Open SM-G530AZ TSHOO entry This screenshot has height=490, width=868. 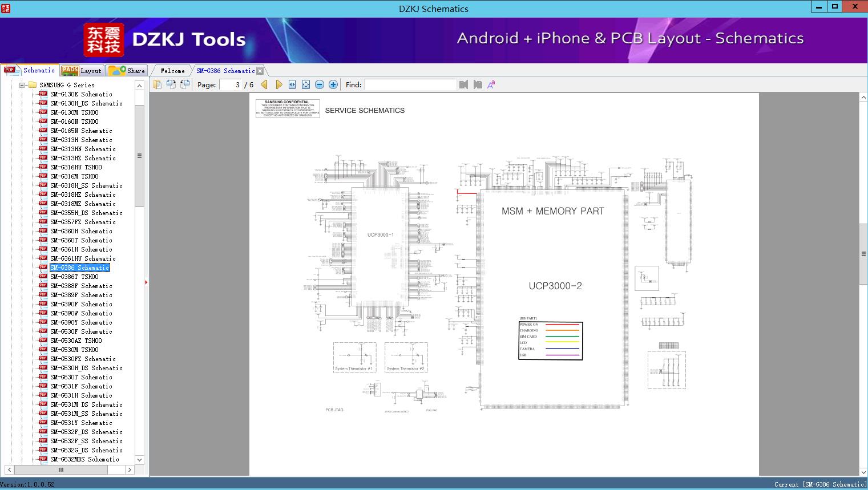[x=76, y=341]
